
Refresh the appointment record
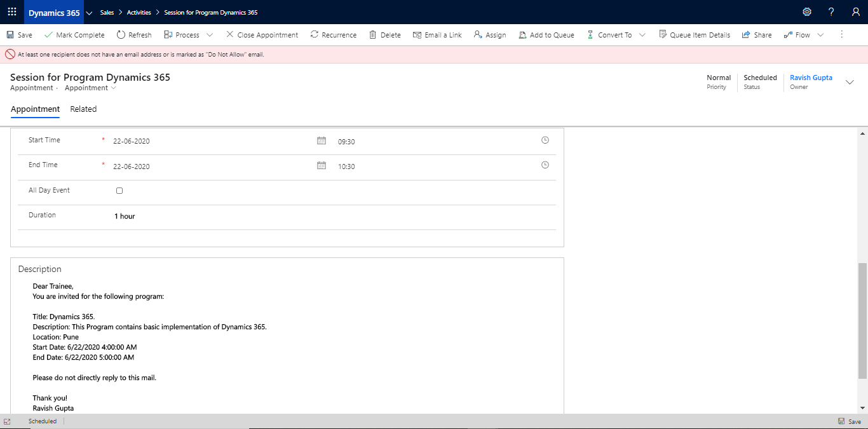(133, 34)
